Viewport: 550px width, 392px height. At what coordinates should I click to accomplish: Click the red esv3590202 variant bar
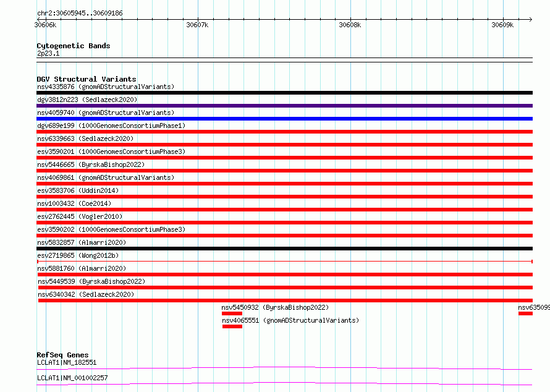coord(284,236)
